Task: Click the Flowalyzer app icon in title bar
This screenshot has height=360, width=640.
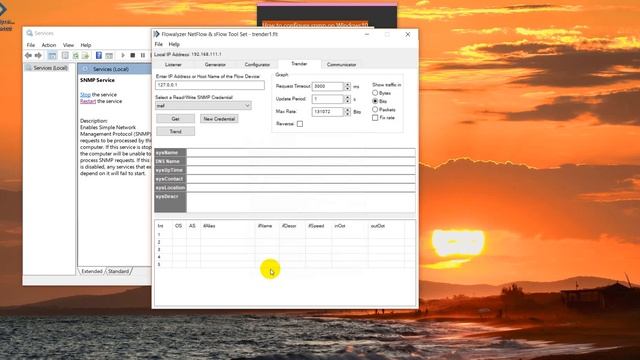Action: coord(157,34)
